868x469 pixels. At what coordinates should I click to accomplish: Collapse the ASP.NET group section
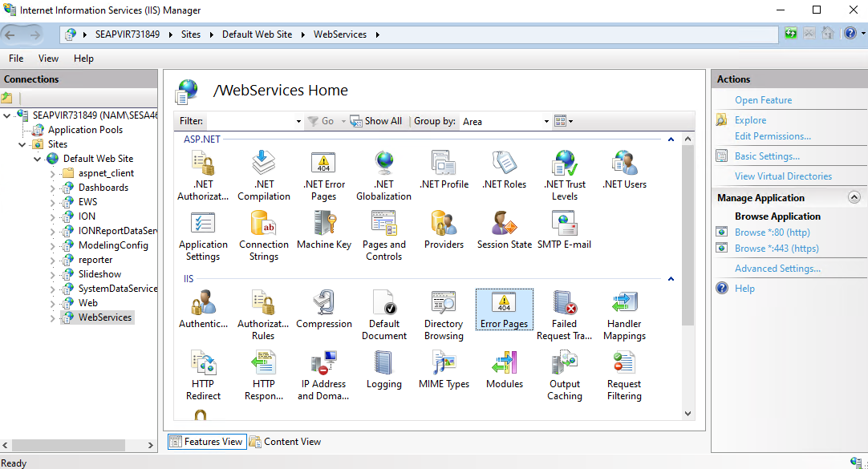click(x=671, y=139)
